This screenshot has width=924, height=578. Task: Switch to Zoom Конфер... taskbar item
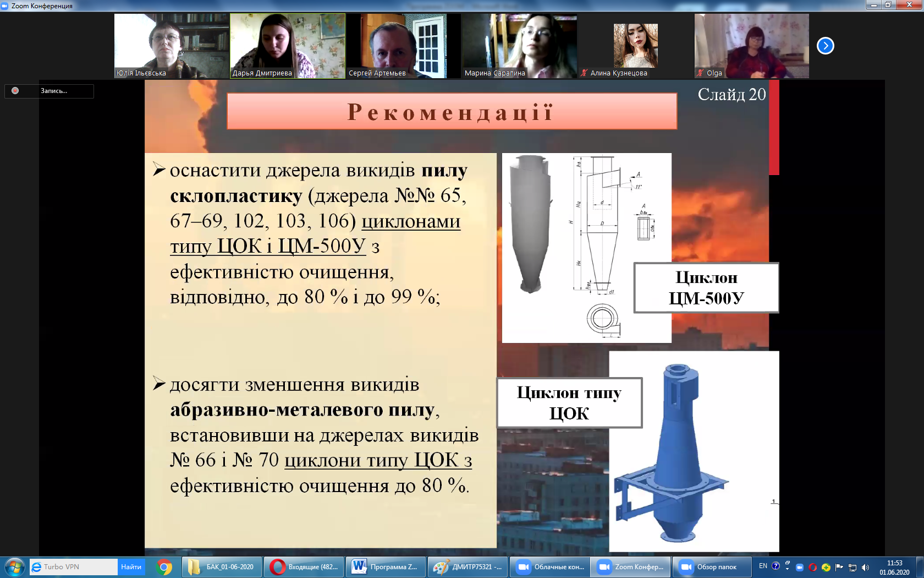click(x=631, y=567)
